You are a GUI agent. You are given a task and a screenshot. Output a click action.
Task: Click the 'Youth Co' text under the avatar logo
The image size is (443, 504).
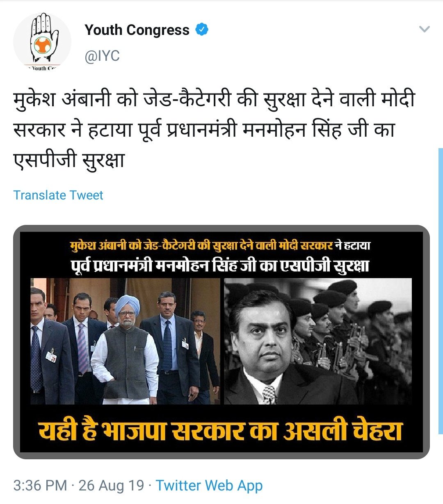click(42, 68)
